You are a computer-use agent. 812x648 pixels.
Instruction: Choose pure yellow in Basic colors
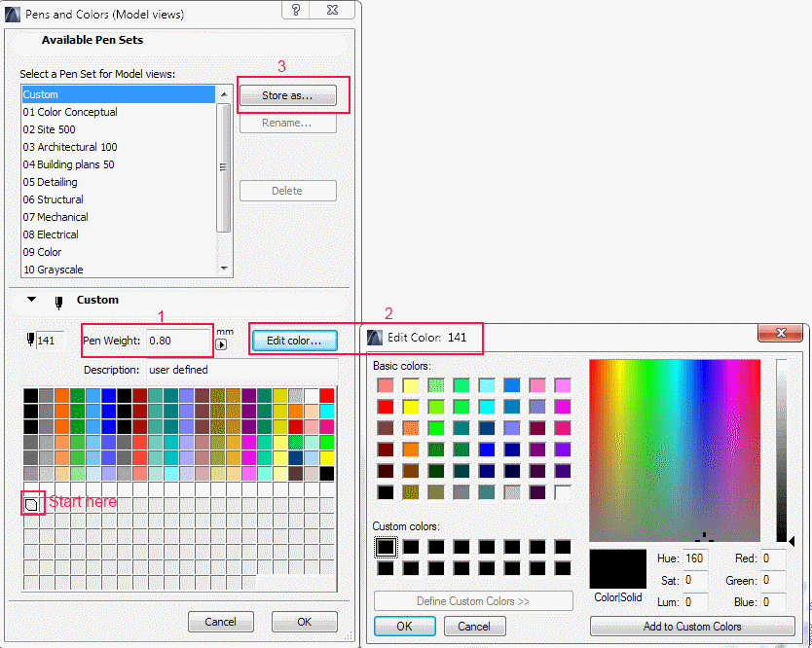coord(411,407)
